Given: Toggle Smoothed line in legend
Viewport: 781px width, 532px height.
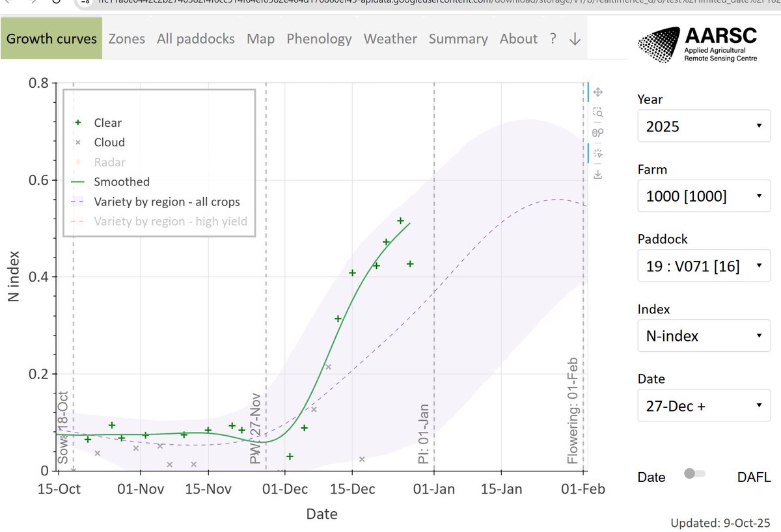Looking at the screenshot, I should pyautogui.click(x=121, y=182).
